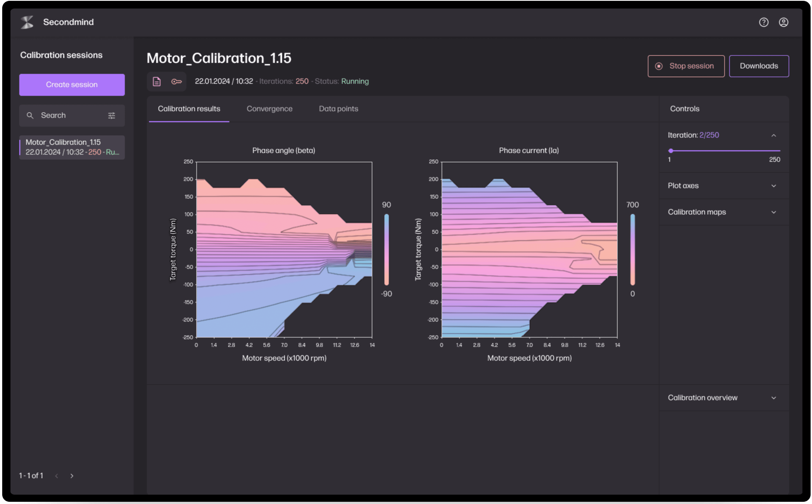Click the search magnifier icon
Image resolution: width=812 pixels, height=504 pixels.
(x=30, y=116)
